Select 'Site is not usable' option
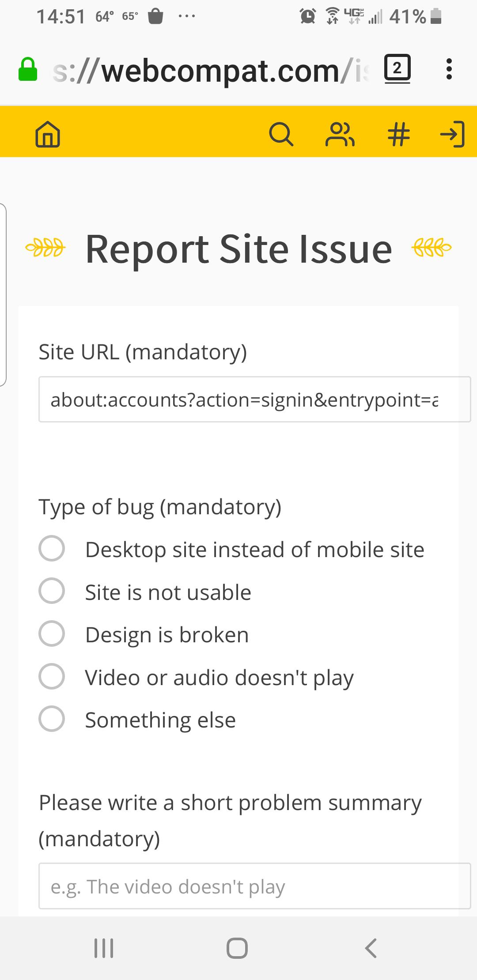Screen dimensions: 477x980 tap(52, 591)
